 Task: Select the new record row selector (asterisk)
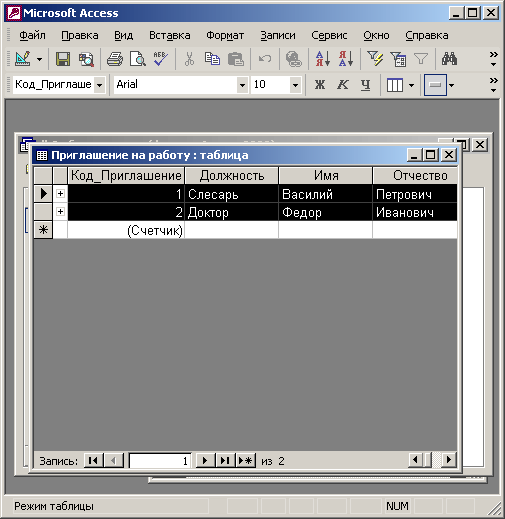(x=43, y=230)
